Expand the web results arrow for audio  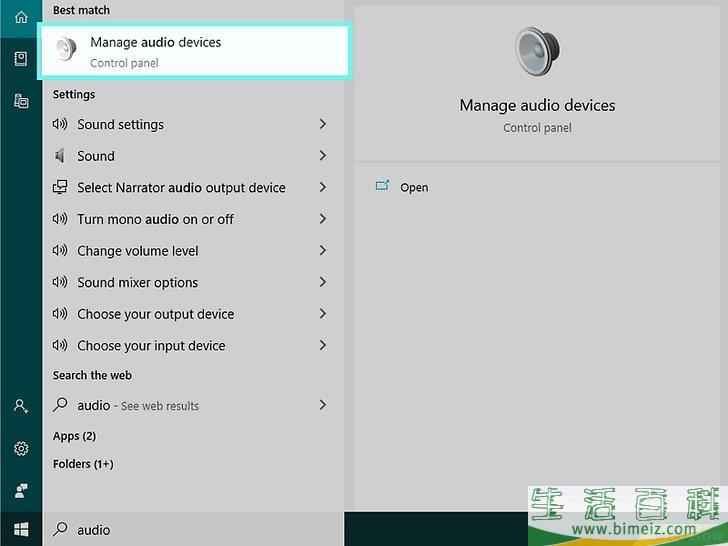(x=322, y=405)
